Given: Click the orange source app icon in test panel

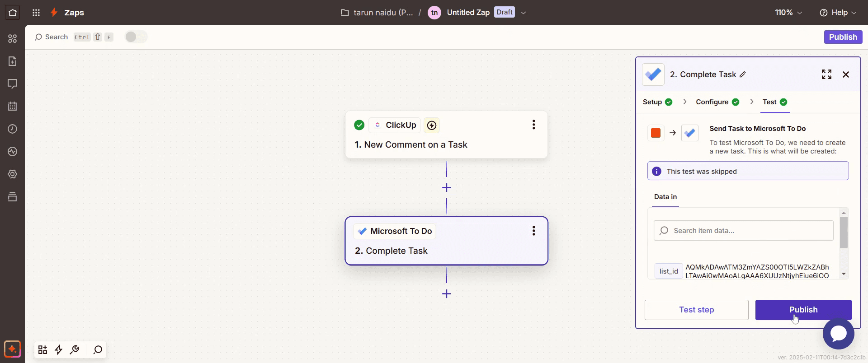Looking at the screenshot, I should (x=656, y=133).
